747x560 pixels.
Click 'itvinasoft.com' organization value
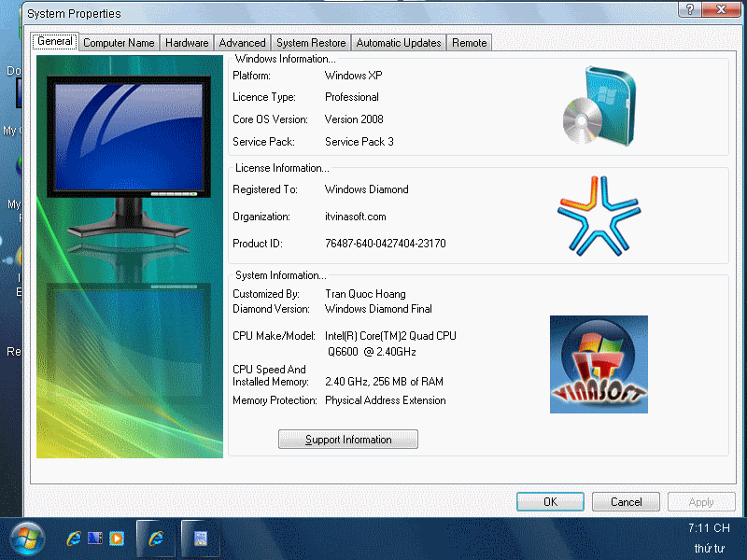click(x=356, y=217)
